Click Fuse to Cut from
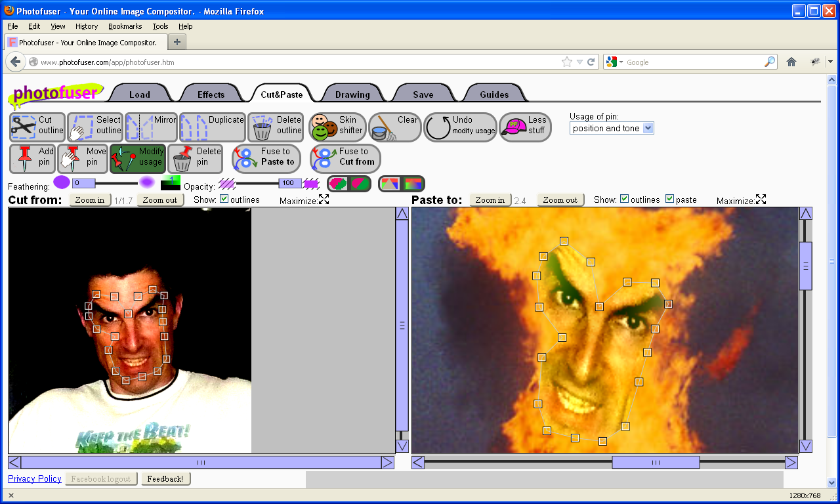 click(345, 159)
